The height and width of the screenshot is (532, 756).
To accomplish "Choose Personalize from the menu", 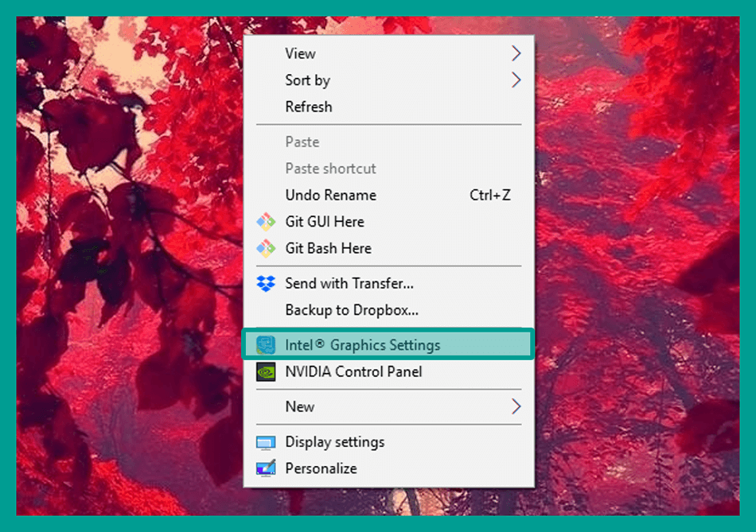I will click(x=388, y=468).
